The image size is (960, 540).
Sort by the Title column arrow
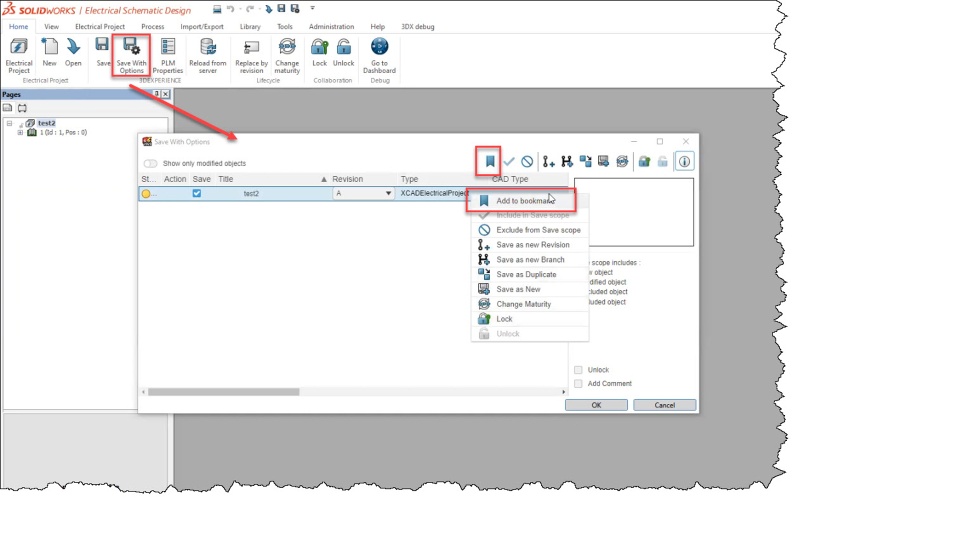pyautogui.click(x=324, y=179)
